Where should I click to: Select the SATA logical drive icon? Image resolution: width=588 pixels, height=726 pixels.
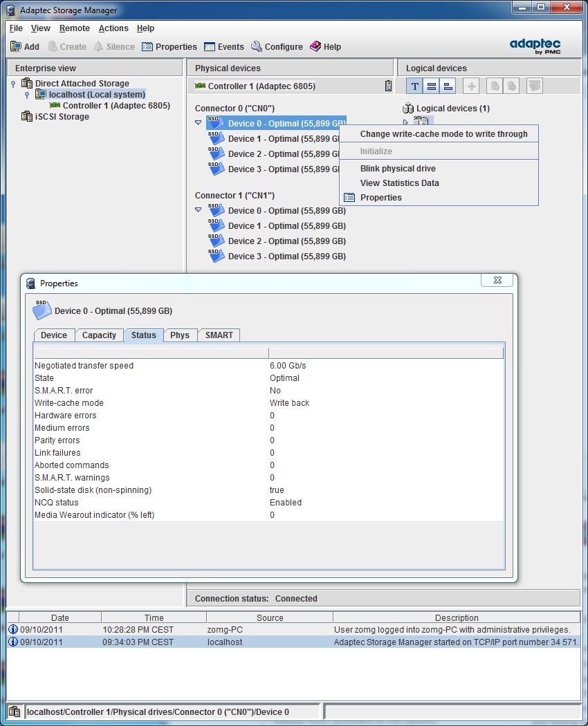click(x=421, y=120)
